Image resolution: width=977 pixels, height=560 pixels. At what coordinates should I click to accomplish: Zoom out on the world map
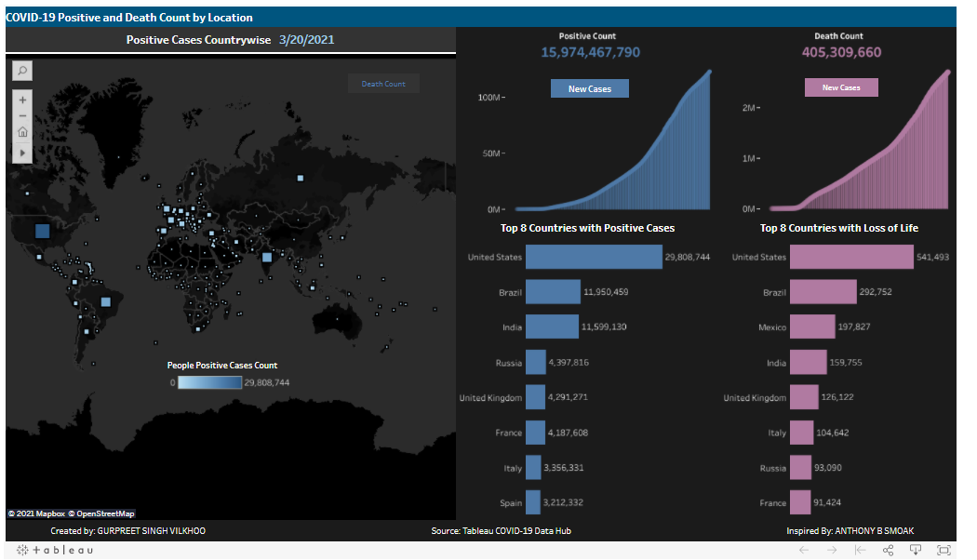point(21,115)
